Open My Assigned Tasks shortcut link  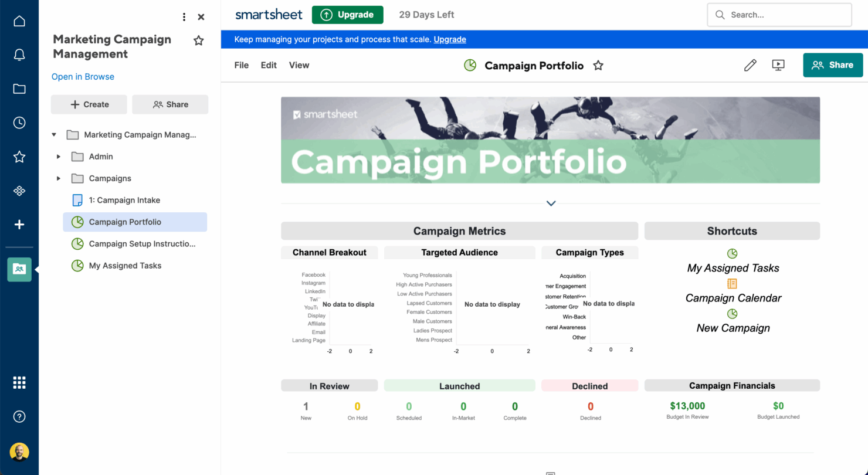click(733, 268)
